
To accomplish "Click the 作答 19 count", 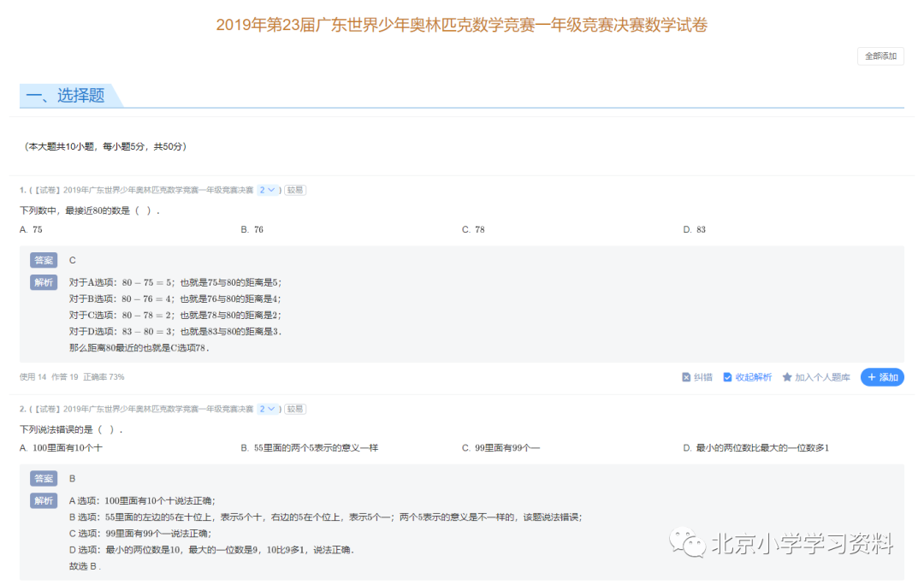I will [x=65, y=377].
